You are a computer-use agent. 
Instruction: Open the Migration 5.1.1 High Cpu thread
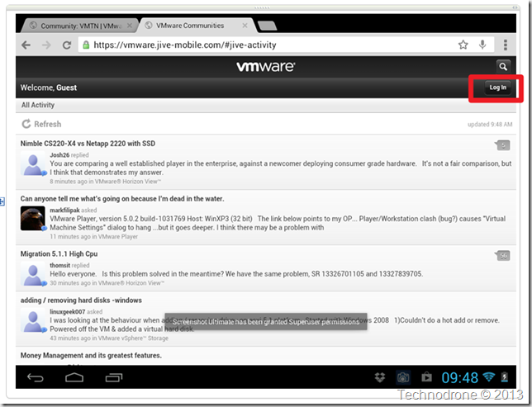pyautogui.click(x=59, y=254)
